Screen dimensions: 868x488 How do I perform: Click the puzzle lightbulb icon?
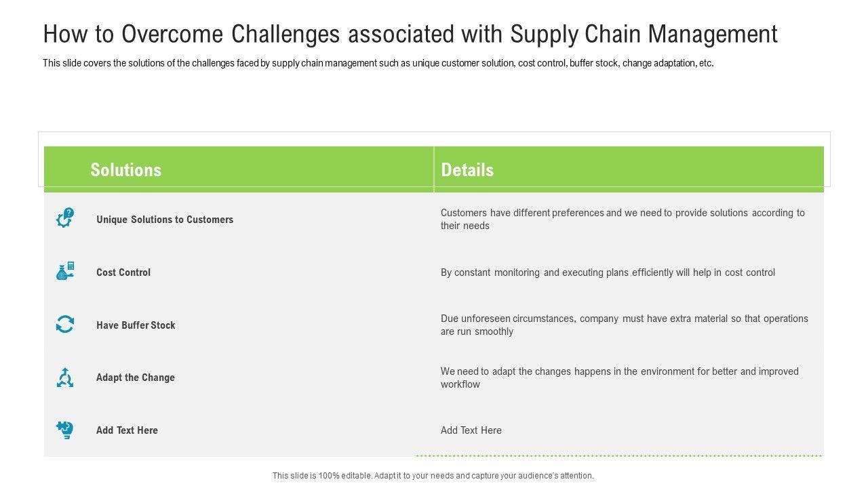pyautogui.click(x=65, y=430)
